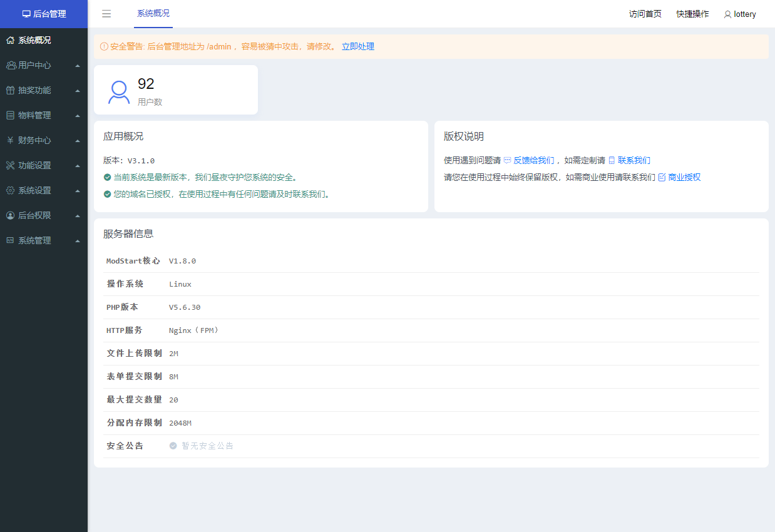Click the phone icon before 联系我们
This screenshot has width=775, height=532.
[x=612, y=160]
